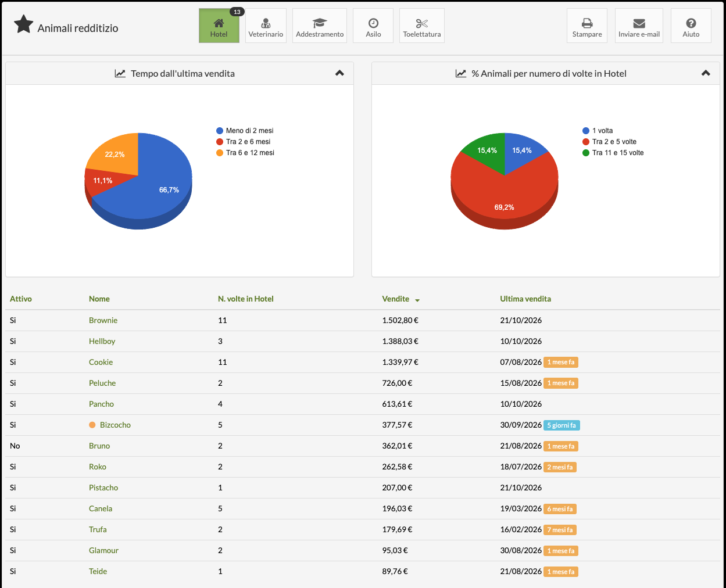This screenshot has width=726, height=588.
Task: Open the Brownie animal link
Action: [x=103, y=320]
